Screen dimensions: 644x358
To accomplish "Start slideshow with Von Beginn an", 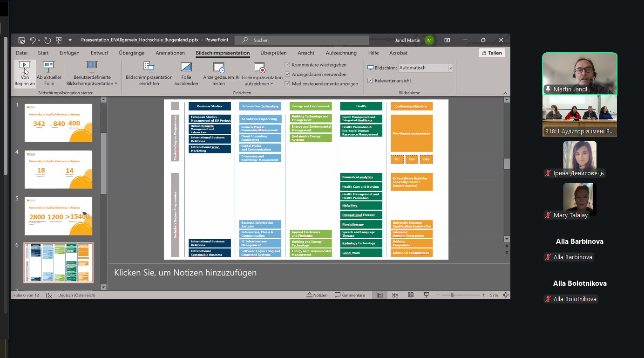I will pyautogui.click(x=25, y=74).
